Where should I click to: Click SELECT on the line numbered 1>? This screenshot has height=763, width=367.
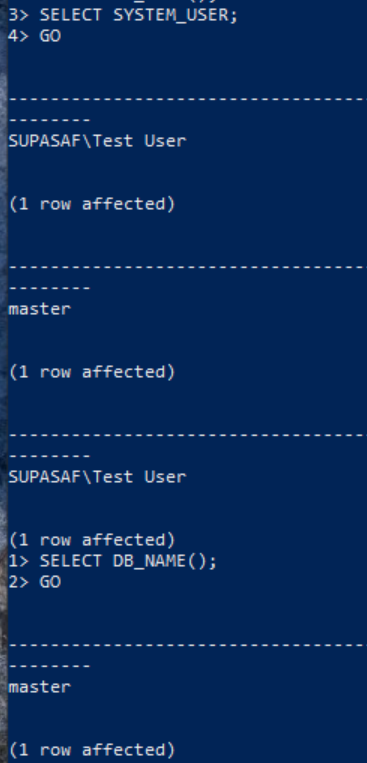pyautogui.click(x=71, y=561)
